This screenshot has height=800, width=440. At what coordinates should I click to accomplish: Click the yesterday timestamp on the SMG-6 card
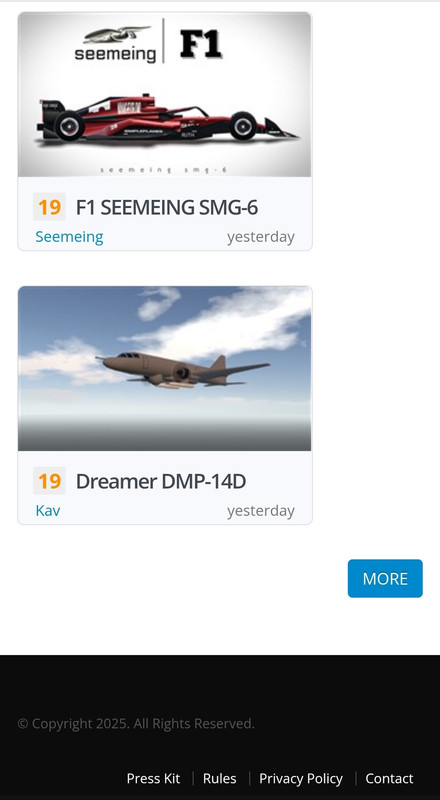261,237
